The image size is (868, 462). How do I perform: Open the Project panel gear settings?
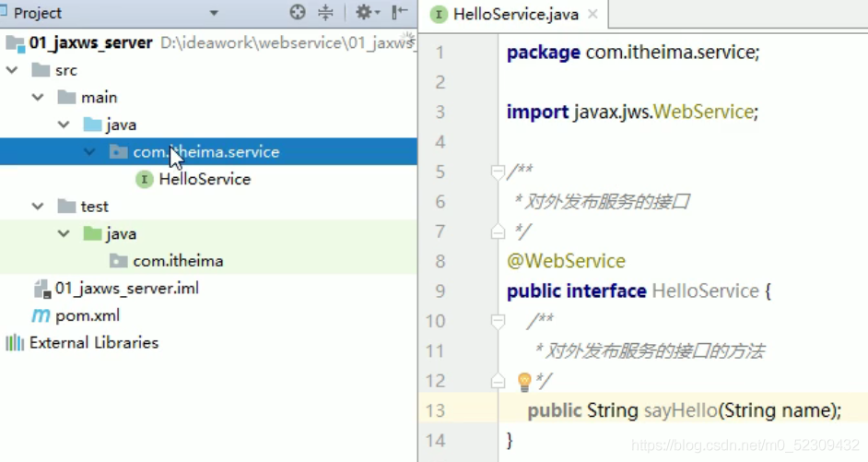(364, 13)
